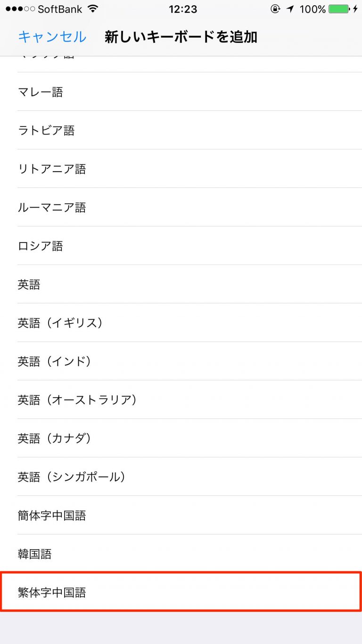Select ラトビア語 keyboard
The width and height of the screenshot is (362, 644).
point(46,131)
